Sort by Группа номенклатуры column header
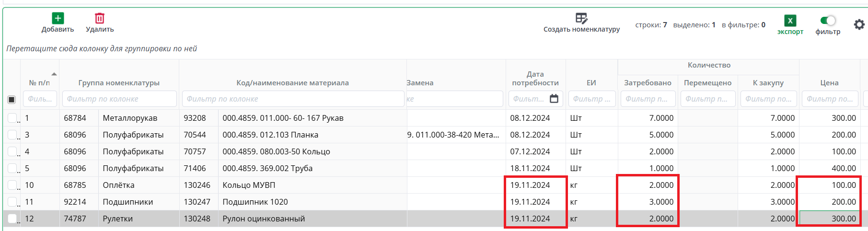Viewport: 868px width, 231px height. pos(119,83)
